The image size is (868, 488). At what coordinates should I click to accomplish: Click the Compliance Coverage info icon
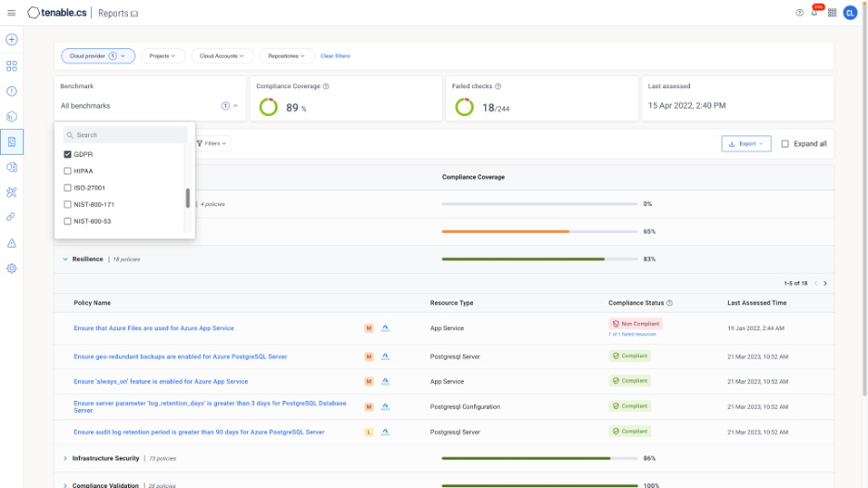tap(326, 86)
